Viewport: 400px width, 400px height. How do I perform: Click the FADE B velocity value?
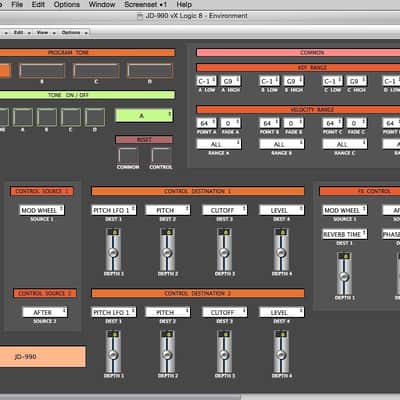(x=293, y=123)
